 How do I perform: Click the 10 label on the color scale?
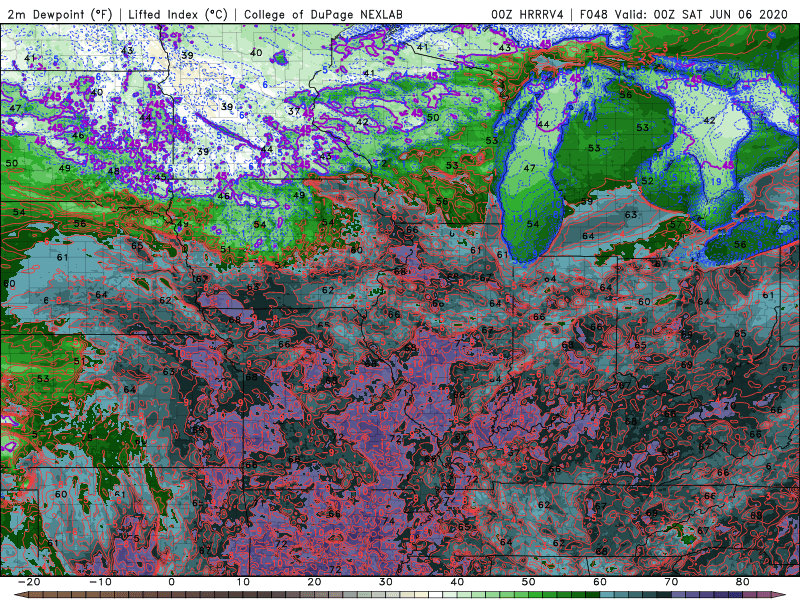[243, 582]
